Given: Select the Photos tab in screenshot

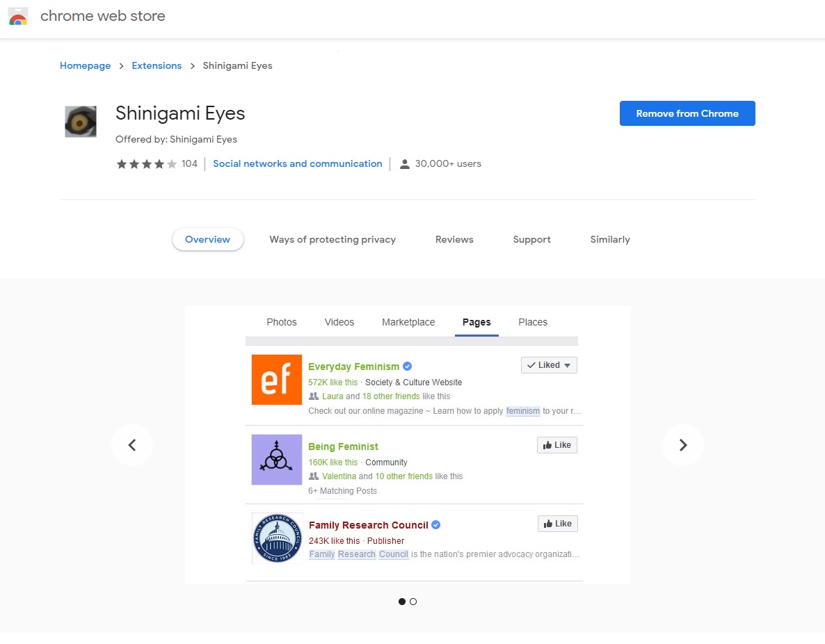Looking at the screenshot, I should pos(282,322).
